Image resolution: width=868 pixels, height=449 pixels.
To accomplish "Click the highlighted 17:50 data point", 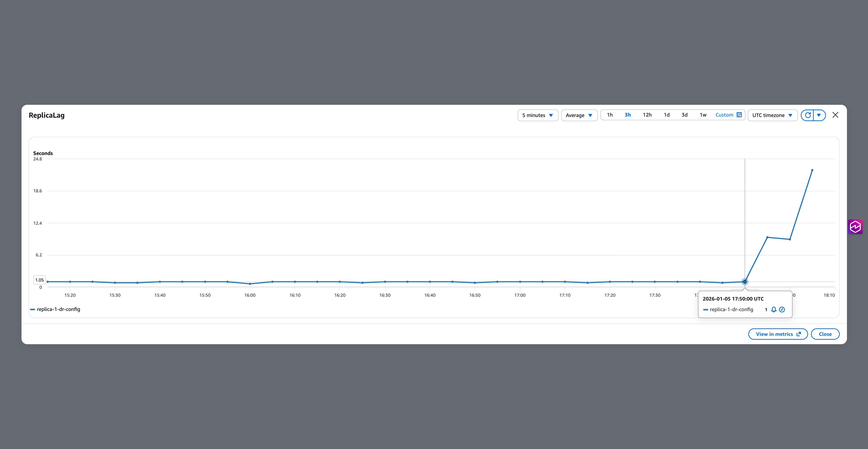I will 745,282.
